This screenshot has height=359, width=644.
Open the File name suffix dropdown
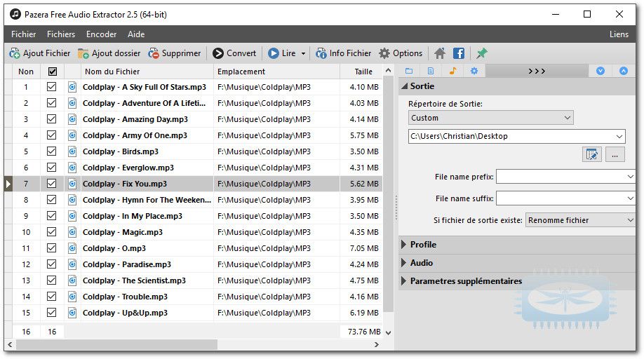630,198
